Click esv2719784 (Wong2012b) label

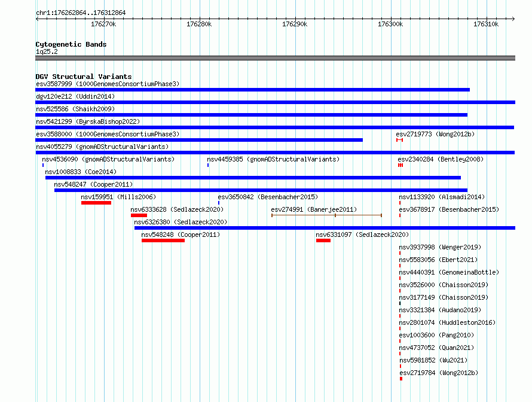(439, 373)
